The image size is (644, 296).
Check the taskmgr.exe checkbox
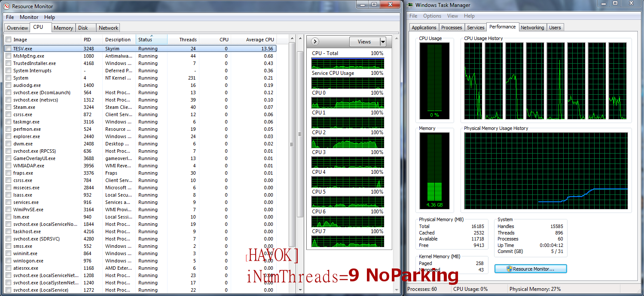8,122
